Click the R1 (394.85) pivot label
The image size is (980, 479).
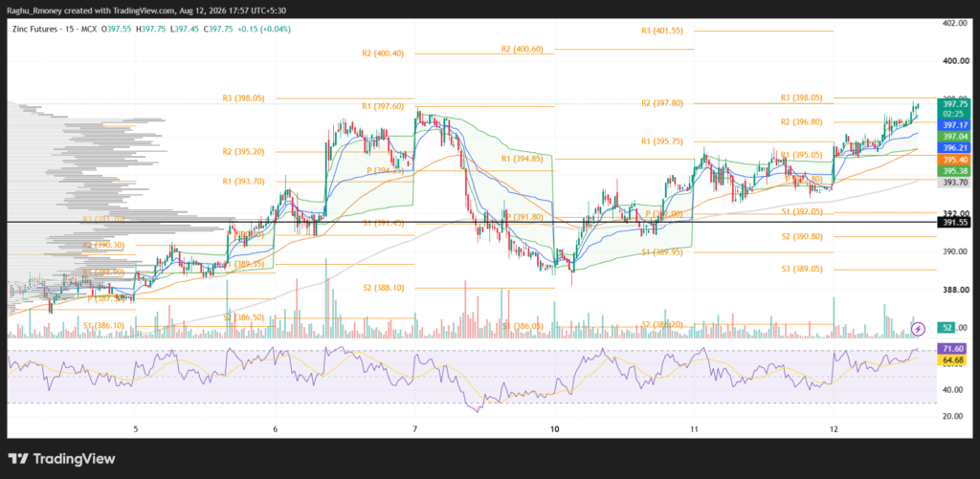tap(523, 159)
